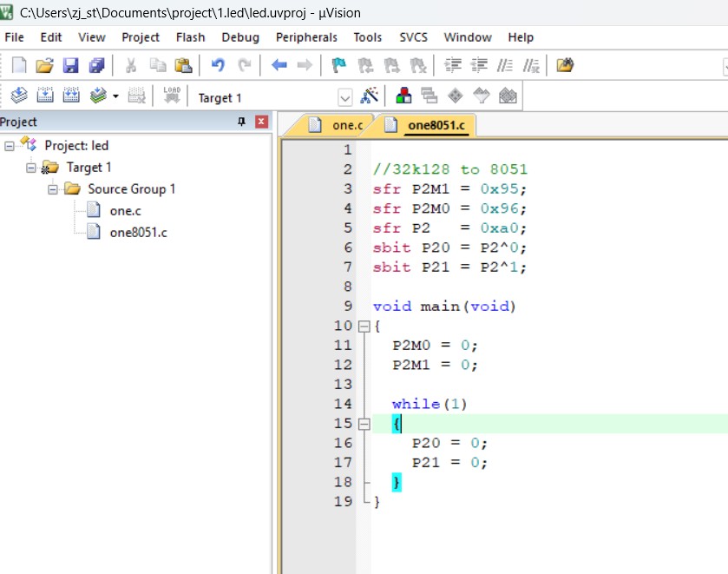
Task: Collapse the Target 1 tree node
Action: 31,168
